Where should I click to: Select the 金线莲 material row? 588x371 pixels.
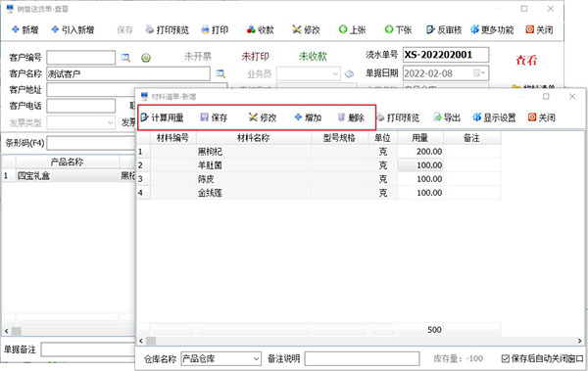click(318, 193)
